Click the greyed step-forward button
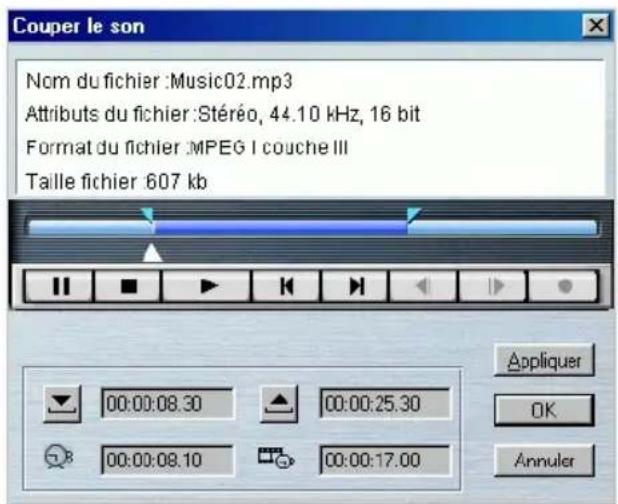 click(x=493, y=286)
